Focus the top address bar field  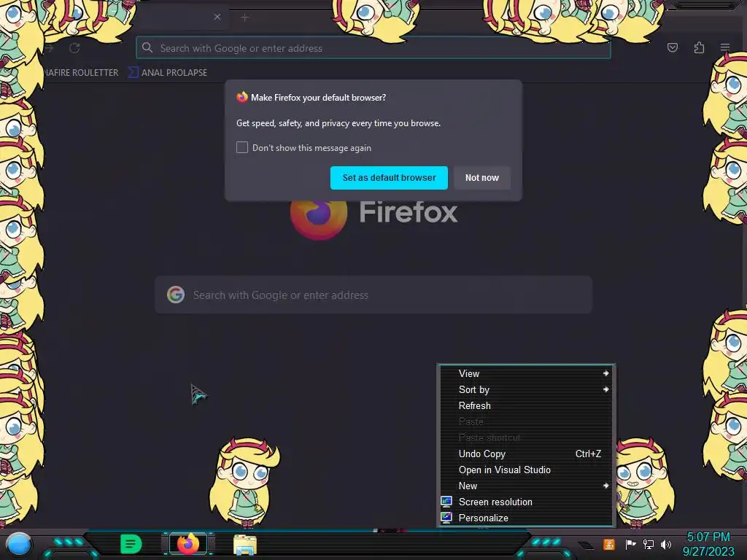click(373, 47)
